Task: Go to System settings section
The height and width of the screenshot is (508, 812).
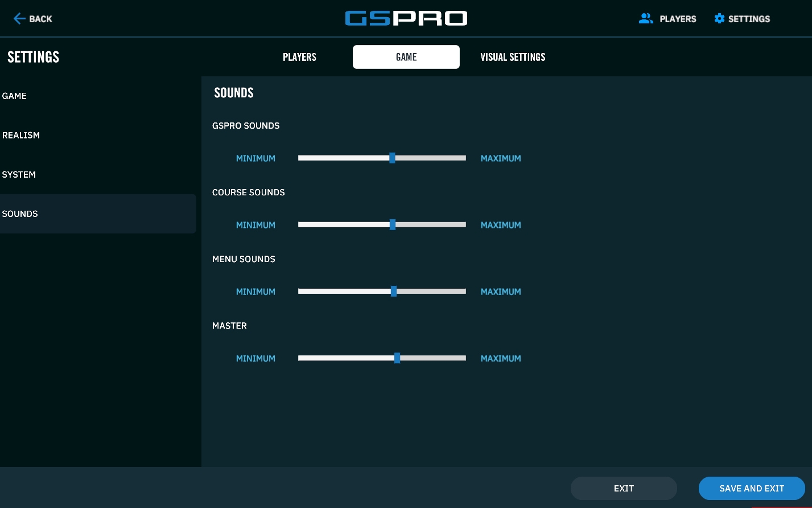Action: pyautogui.click(x=19, y=175)
